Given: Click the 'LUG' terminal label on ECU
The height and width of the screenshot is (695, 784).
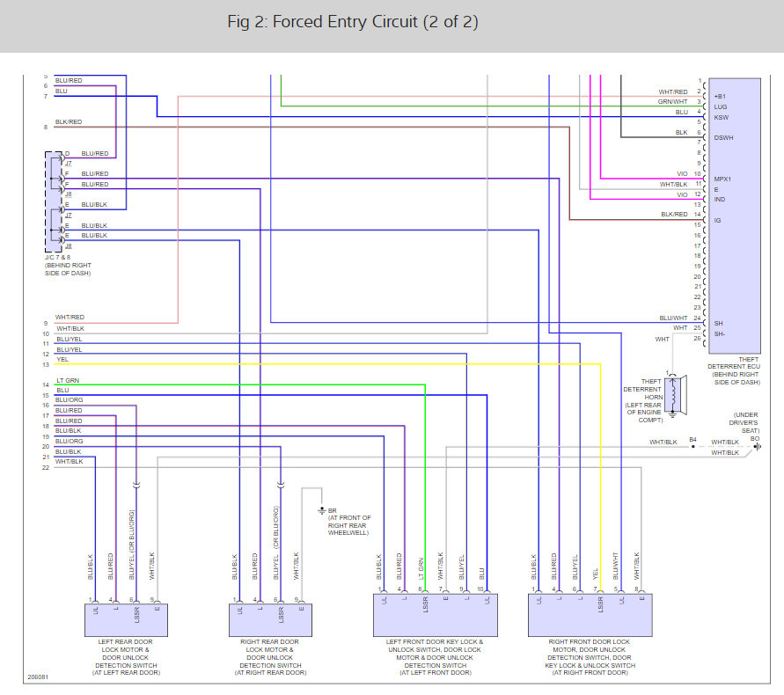Looking at the screenshot, I should click(x=720, y=107).
